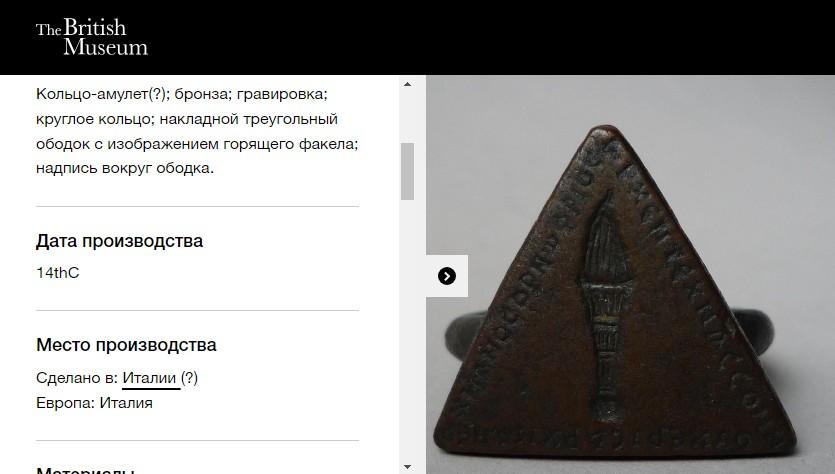The width and height of the screenshot is (835, 474).
Task: Click the partially visible Материалы heading
Action: [85, 470]
